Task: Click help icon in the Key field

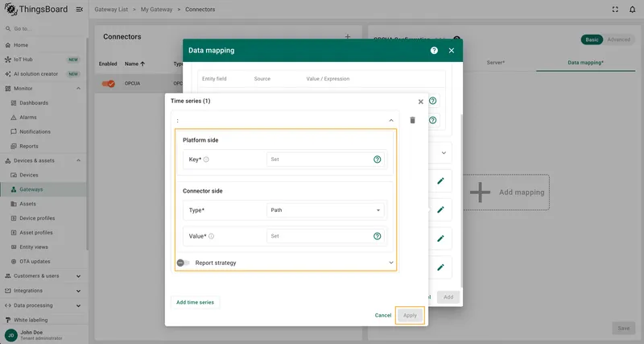Action: coord(377,160)
